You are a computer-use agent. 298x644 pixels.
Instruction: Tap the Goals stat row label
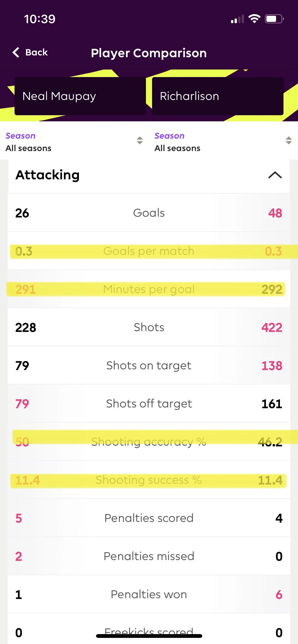click(x=149, y=213)
